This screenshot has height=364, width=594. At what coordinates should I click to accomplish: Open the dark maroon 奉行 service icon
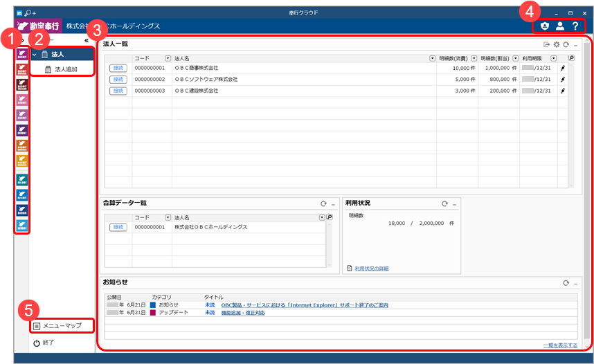[22, 84]
